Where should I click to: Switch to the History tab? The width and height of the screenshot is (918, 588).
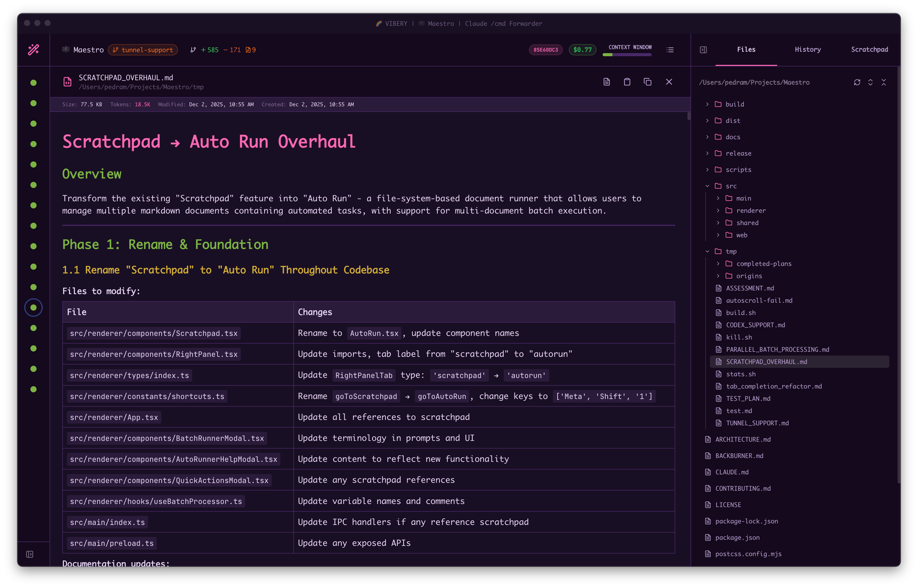(x=807, y=50)
